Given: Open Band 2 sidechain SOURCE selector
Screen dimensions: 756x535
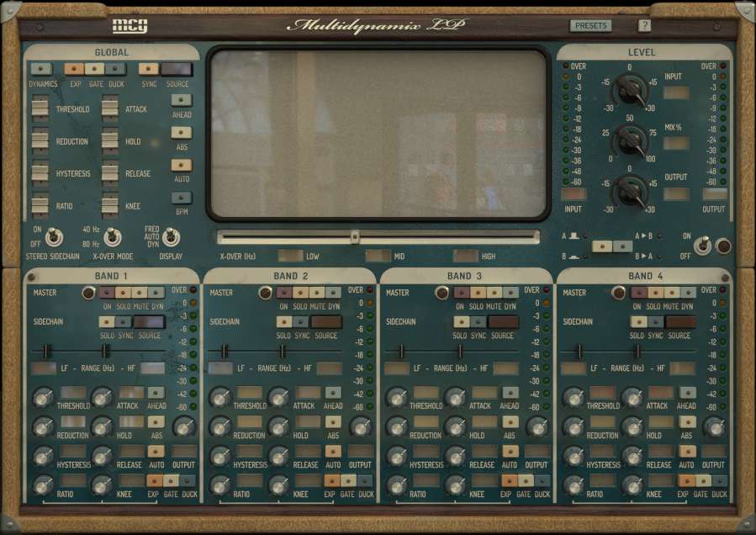Looking at the screenshot, I should pyautogui.click(x=326, y=322).
